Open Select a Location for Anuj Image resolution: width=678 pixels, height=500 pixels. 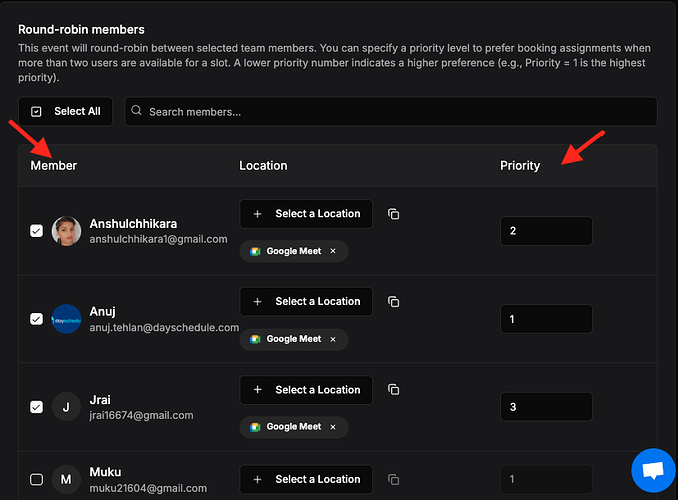point(306,301)
